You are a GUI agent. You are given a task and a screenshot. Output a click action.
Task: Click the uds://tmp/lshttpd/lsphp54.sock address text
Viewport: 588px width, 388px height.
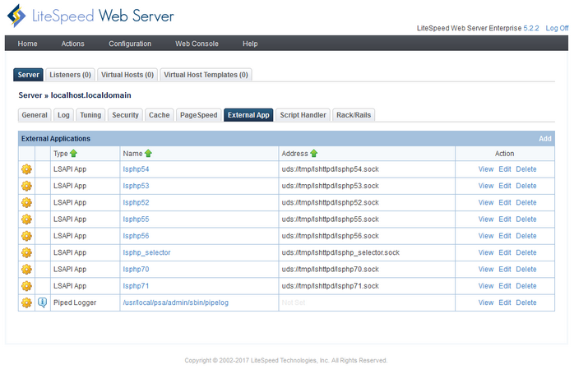coord(331,169)
